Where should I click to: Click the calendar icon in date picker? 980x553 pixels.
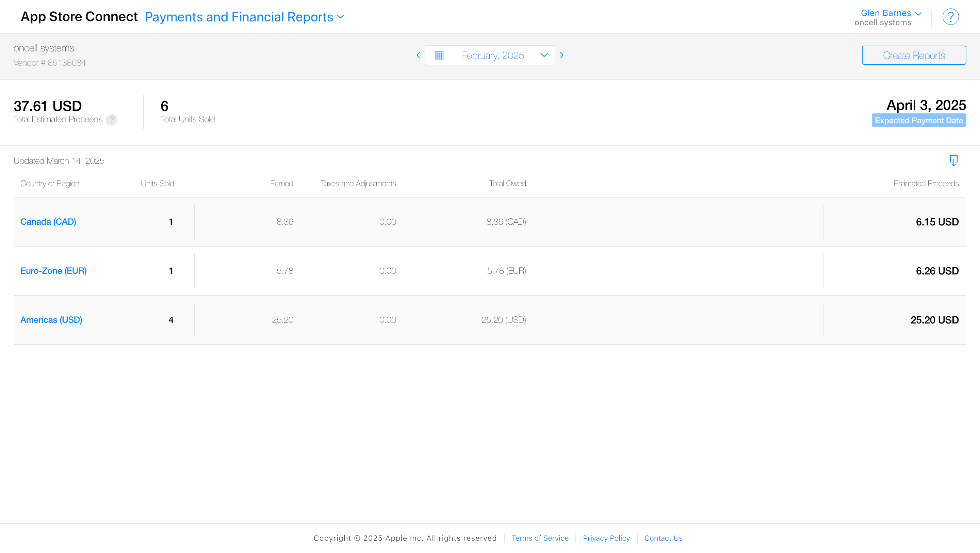coord(439,55)
